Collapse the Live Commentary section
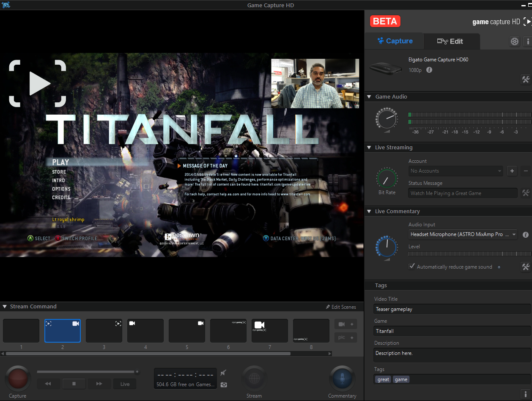 [x=369, y=211]
